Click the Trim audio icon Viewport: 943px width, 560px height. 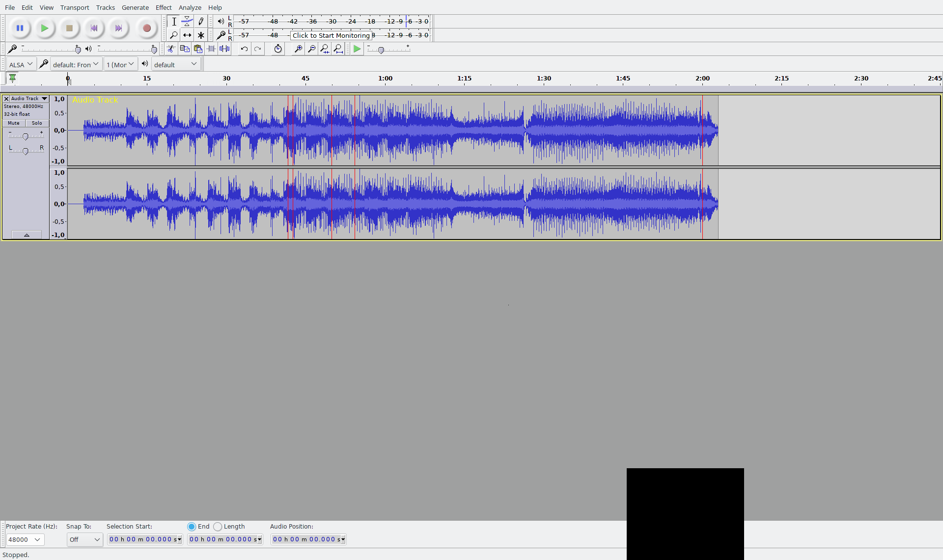(211, 49)
